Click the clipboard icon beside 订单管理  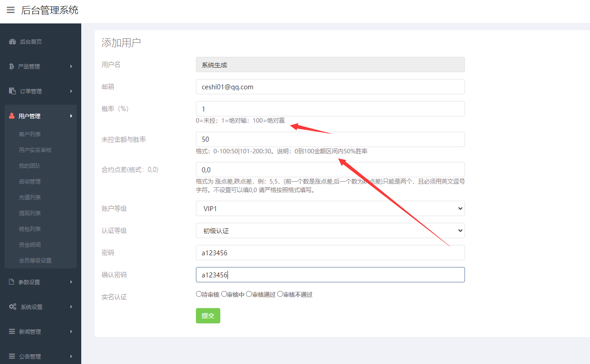point(12,91)
